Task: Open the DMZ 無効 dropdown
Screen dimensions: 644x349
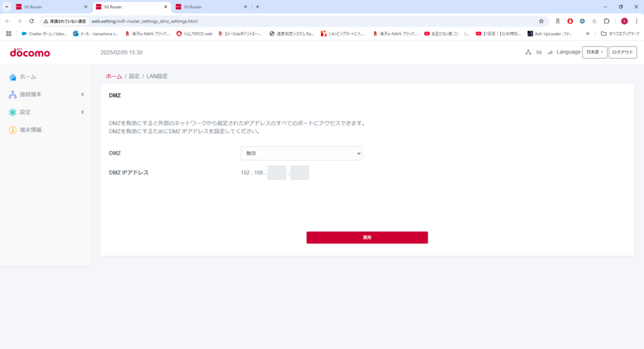Action: pos(301,153)
